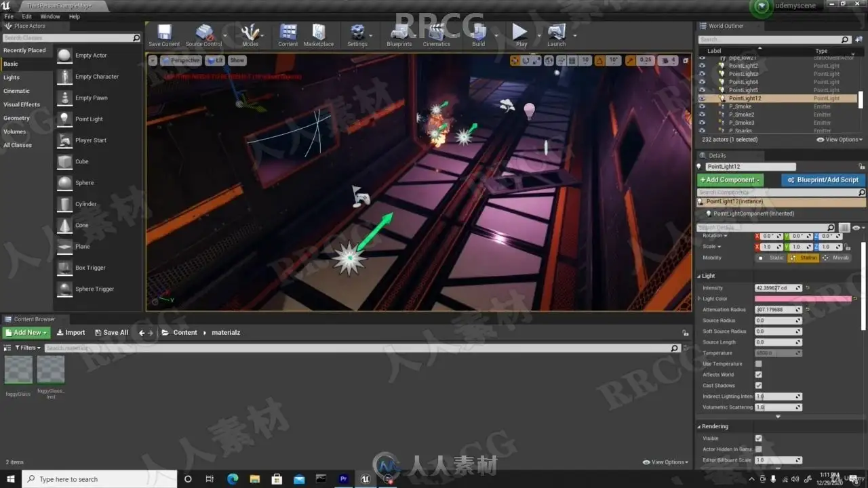Open the Cinematics toolbar icon
The width and height of the screenshot is (868, 488).
(437, 35)
